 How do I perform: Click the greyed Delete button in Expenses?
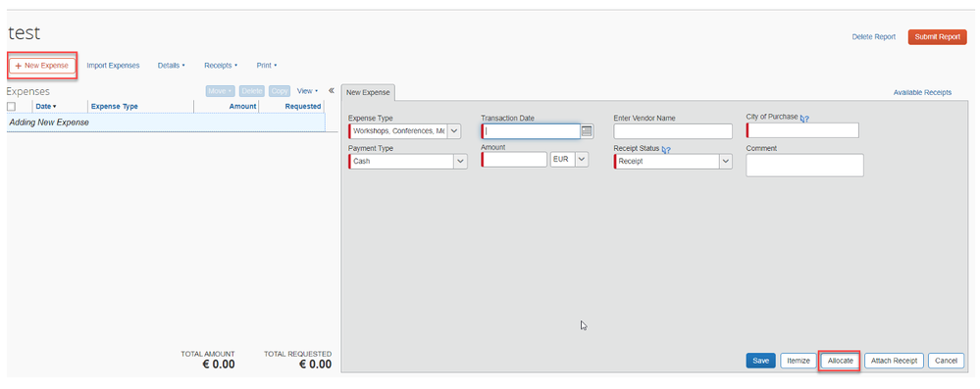[252, 91]
